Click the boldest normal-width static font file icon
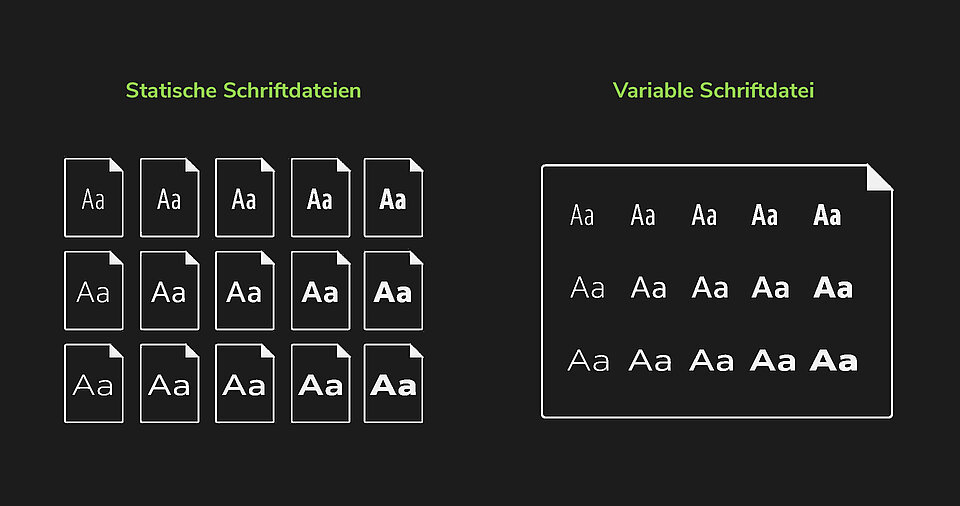This screenshot has height=506, width=960. 393,291
